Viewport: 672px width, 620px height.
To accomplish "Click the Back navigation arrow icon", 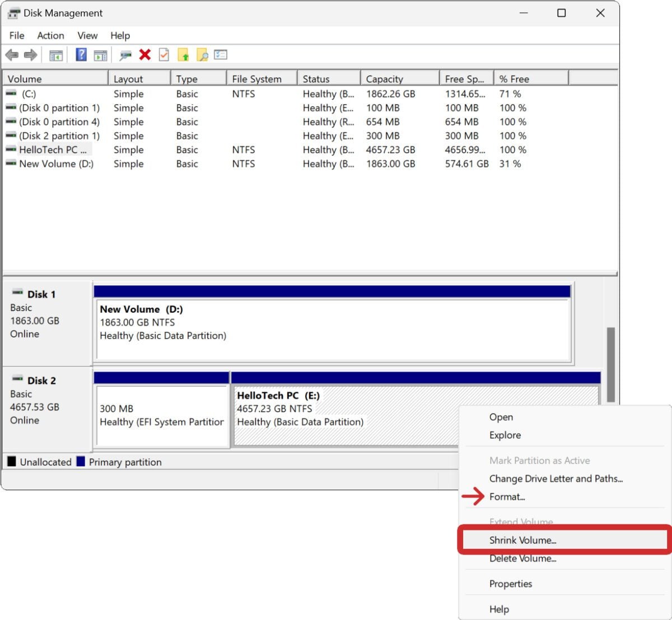I will [x=11, y=54].
